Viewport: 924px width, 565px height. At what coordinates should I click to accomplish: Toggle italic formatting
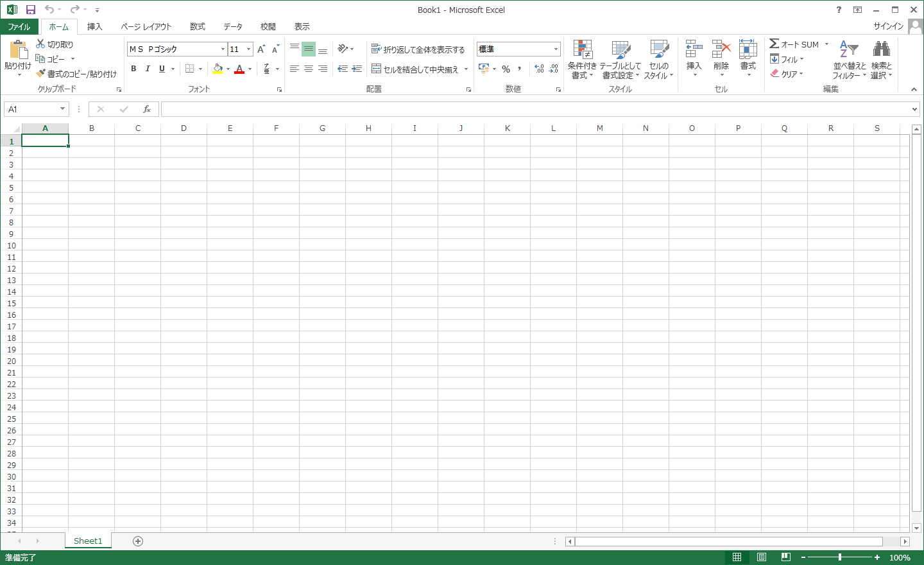(148, 69)
